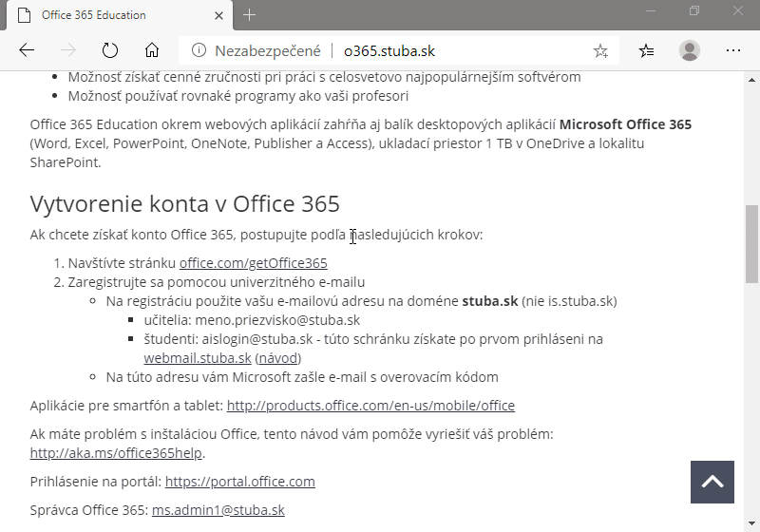Click the Nezabezpečené label
The width and height of the screenshot is (760, 532).
(x=268, y=51)
